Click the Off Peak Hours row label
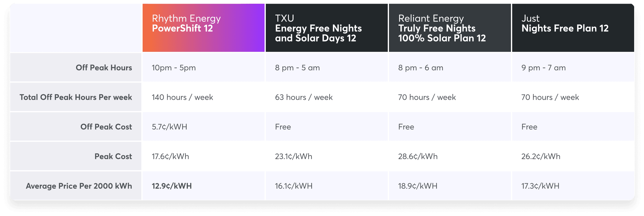Viewport: 644px width, 216px height. [x=104, y=68]
